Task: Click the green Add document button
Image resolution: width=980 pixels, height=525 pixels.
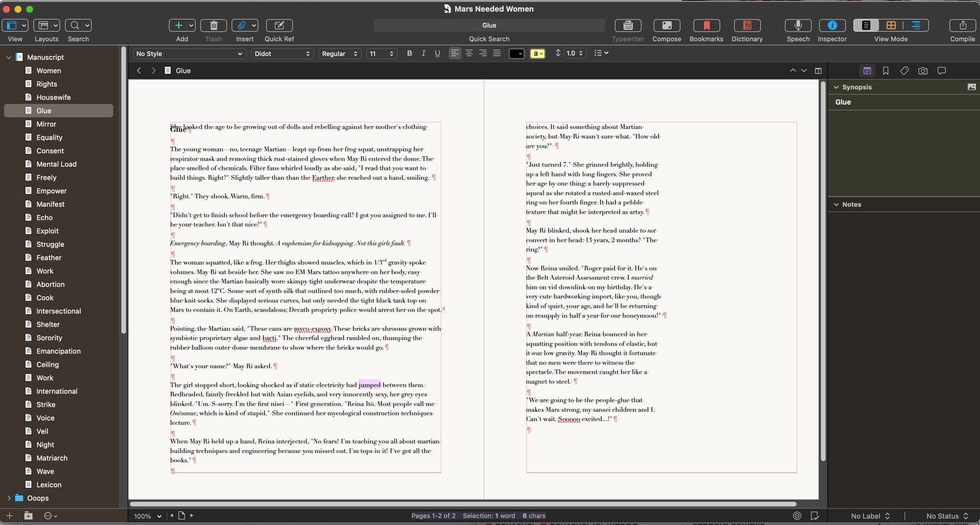Action: pos(179,26)
